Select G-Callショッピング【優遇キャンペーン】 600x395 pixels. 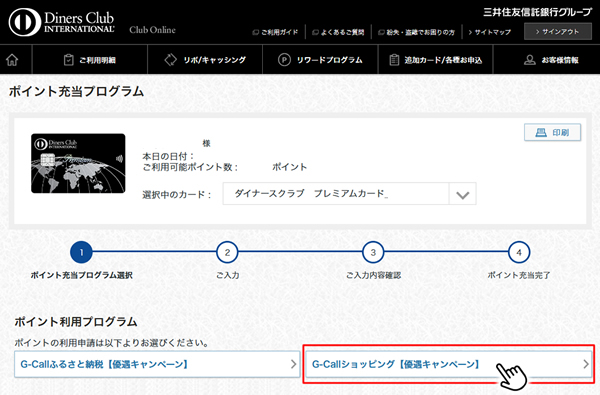click(x=449, y=364)
